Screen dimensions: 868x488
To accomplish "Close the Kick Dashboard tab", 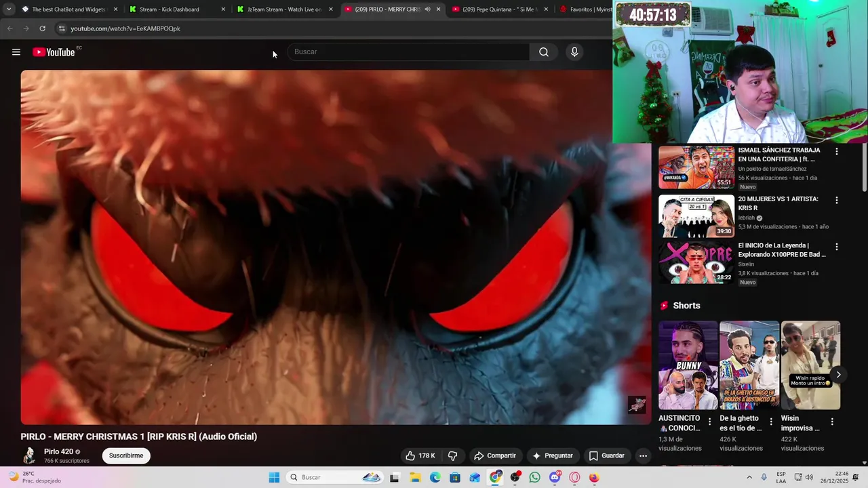I will [223, 9].
